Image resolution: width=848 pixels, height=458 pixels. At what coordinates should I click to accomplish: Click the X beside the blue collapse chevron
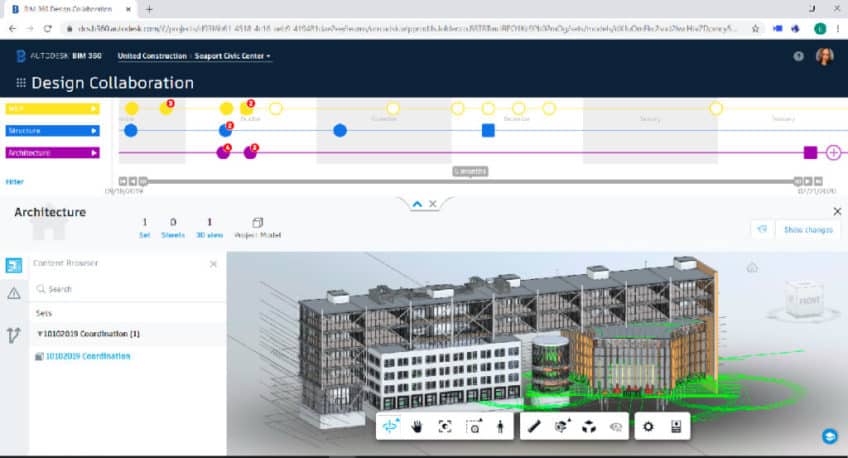433,204
